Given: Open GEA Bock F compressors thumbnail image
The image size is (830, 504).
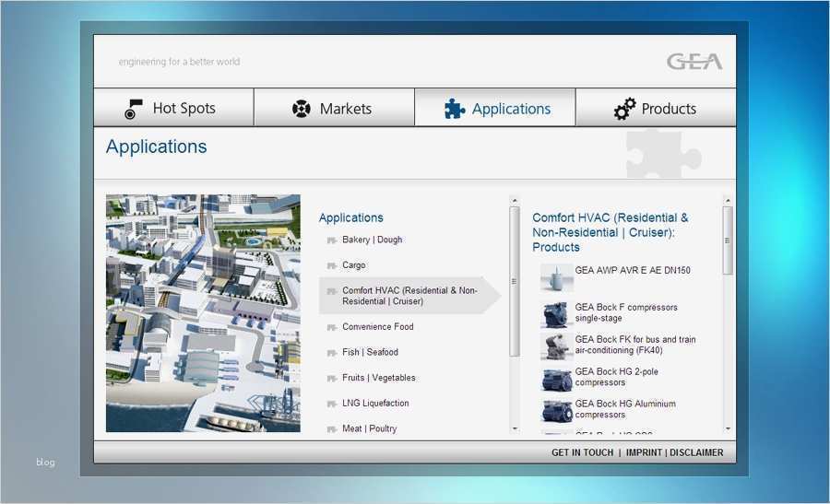Looking at the screenshot, I should tap(556, 314).
